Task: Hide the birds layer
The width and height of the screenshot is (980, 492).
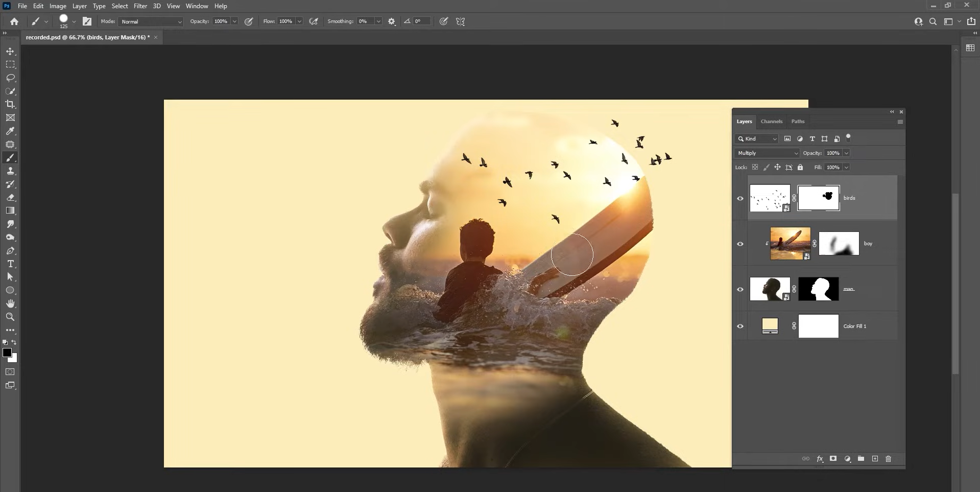Action: click(x=740, y=198)
